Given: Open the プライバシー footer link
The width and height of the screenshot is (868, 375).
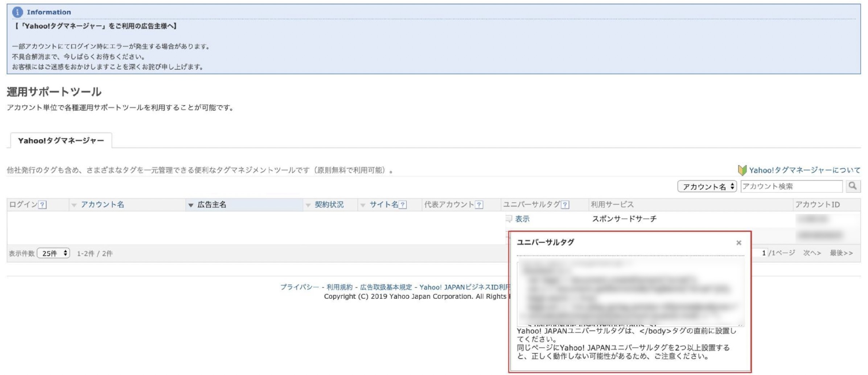Looking at the screenshot, I should [x=300, y=287].
